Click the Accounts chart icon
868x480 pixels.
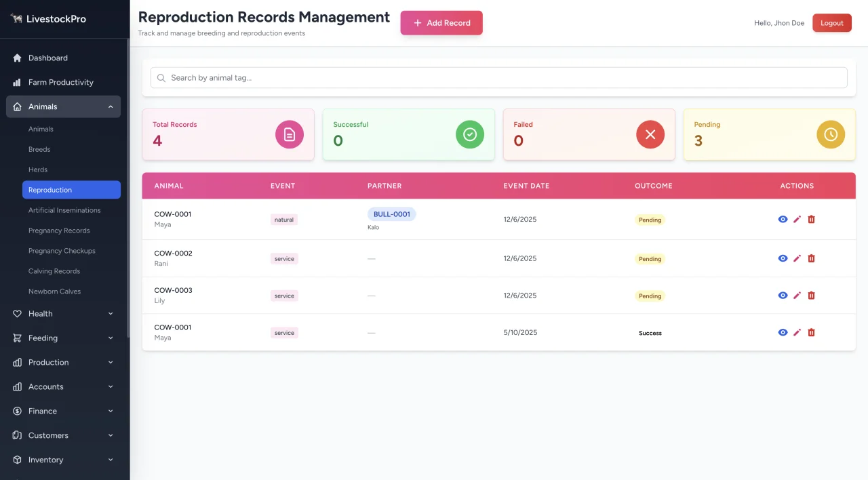pos(18,387)
